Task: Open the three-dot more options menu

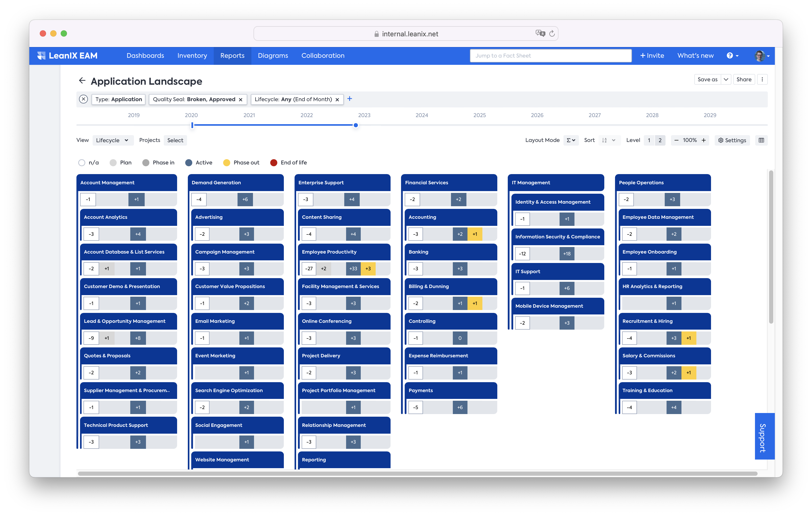Action: 762,79
